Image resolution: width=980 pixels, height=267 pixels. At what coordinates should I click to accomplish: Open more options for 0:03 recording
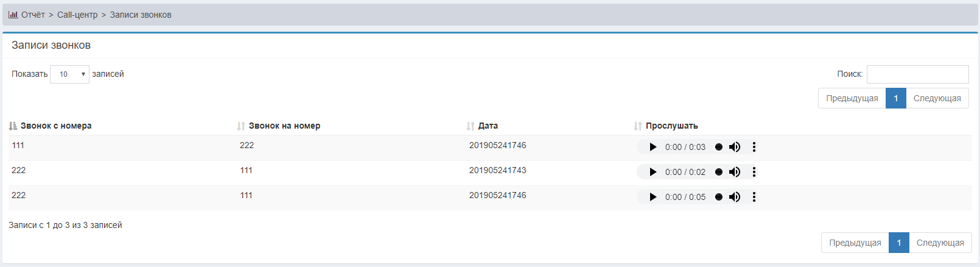tap(754, 147)
